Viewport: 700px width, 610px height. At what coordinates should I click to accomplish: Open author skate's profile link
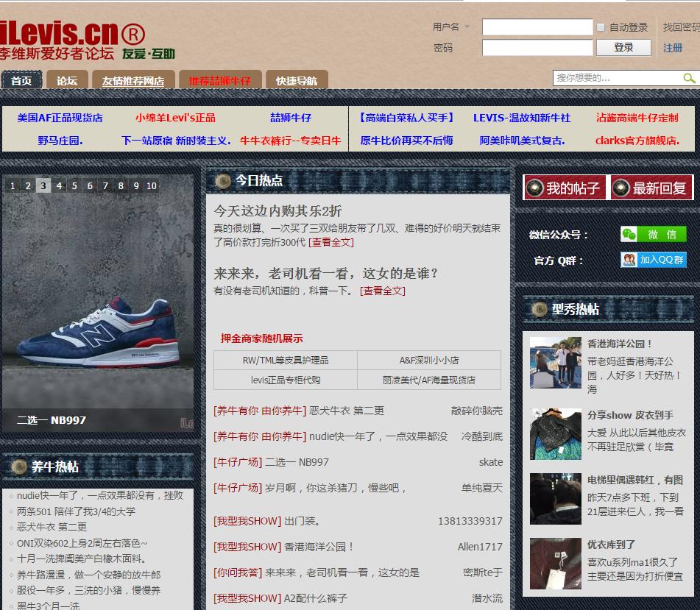tap(491, 462)
